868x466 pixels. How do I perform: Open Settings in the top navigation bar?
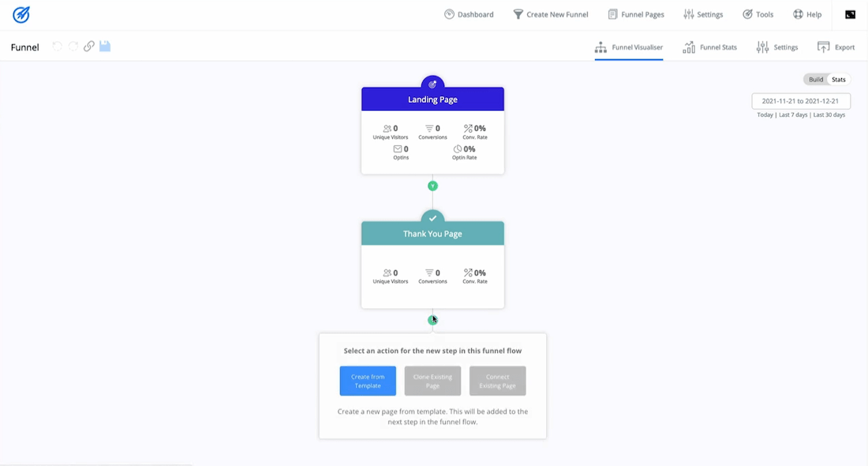coord(703,14)
